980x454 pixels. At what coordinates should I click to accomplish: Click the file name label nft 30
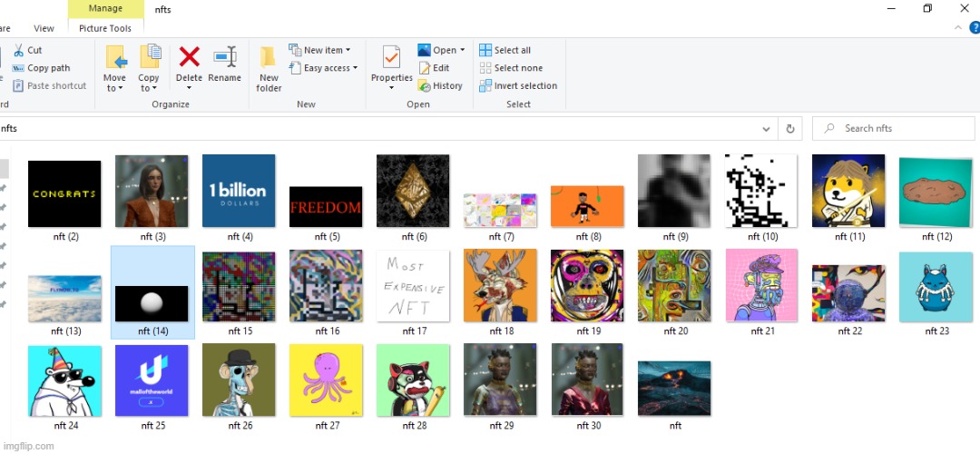(587, 426)
